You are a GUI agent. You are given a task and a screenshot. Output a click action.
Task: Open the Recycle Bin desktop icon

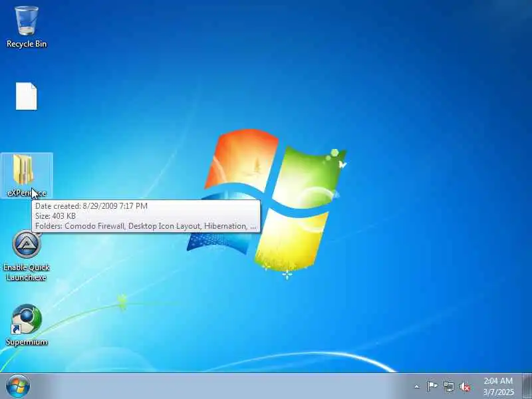click(x=27, y=27)
